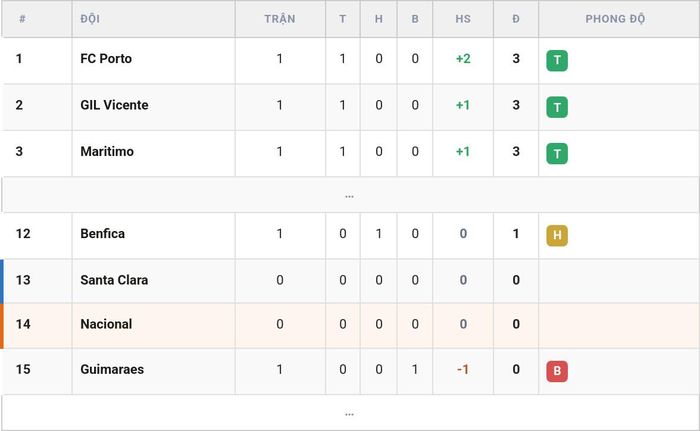Click Guimaraes' red B form badge
This screenshot has width=700, height=431.
click(557, 371)
